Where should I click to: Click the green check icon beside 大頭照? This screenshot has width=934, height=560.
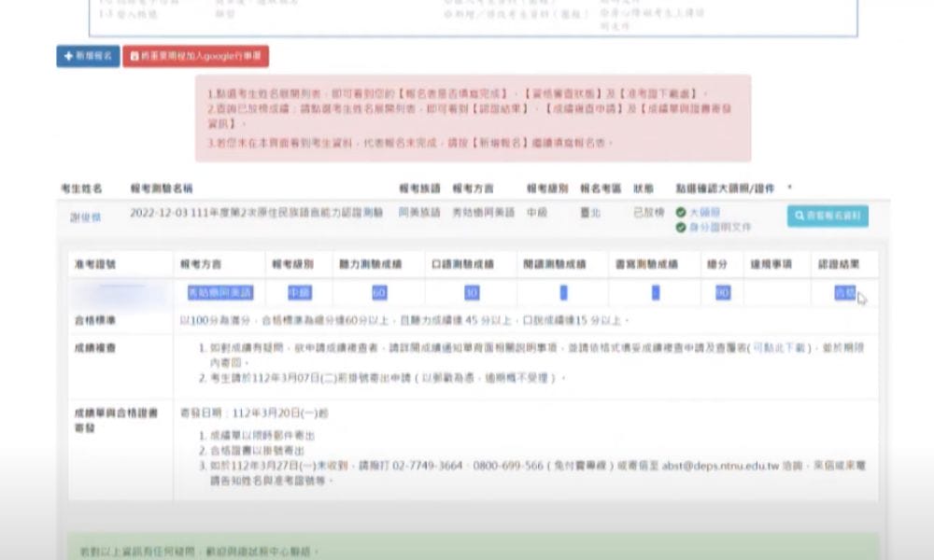(x=680, y=213)
